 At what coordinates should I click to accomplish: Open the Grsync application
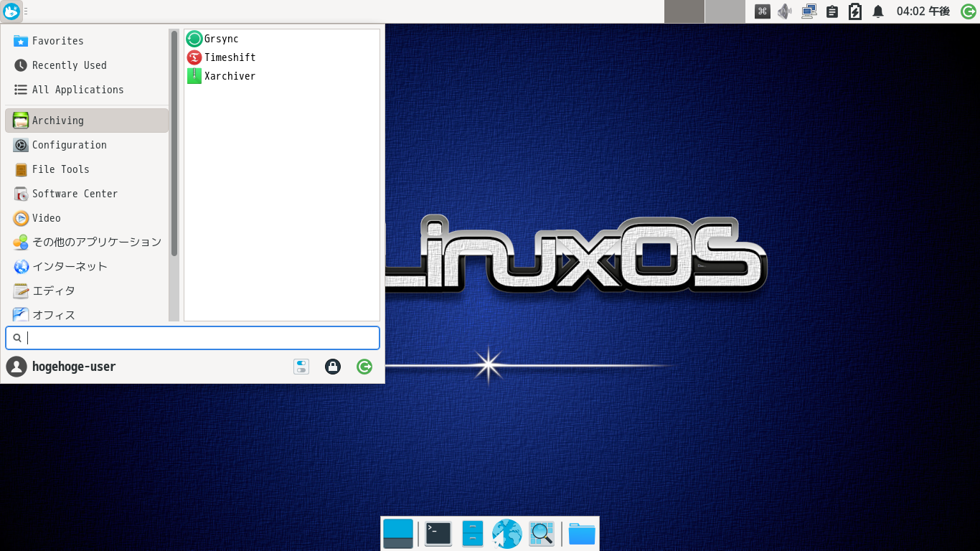(282, 39)
